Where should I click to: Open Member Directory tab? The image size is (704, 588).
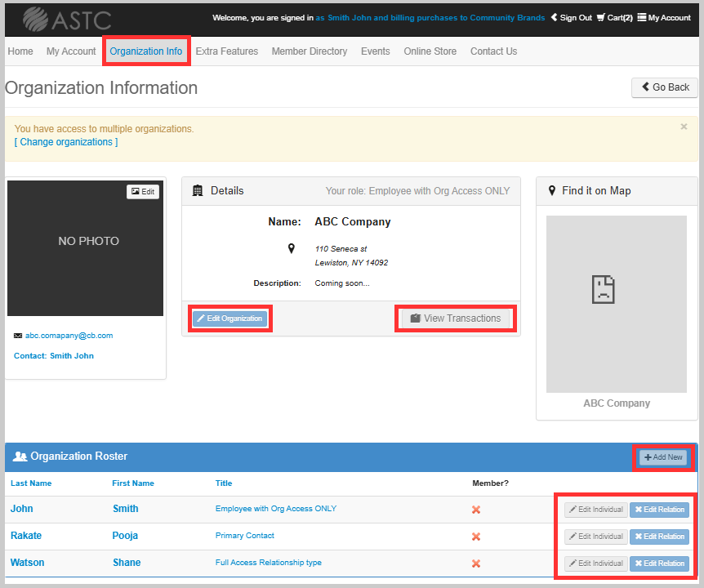pyautogui.click(x=310, y=51)
